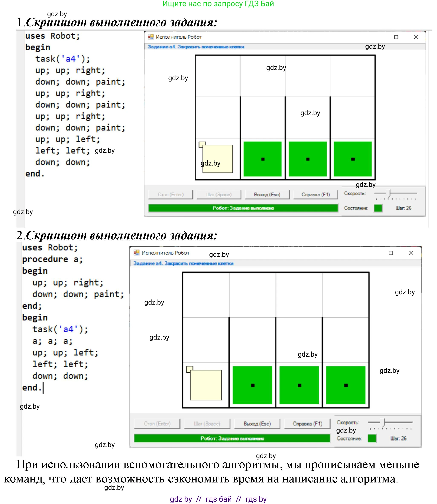Click the second window's title bar app icon
This screenshot has height=504, width=437.
pos(137,253)
